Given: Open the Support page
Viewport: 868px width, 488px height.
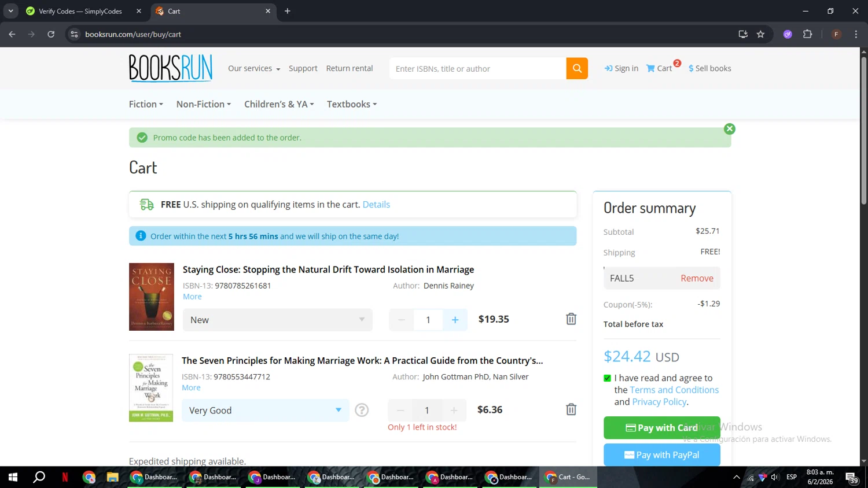Looking at the screenshot, I should [x=303, y=68].
